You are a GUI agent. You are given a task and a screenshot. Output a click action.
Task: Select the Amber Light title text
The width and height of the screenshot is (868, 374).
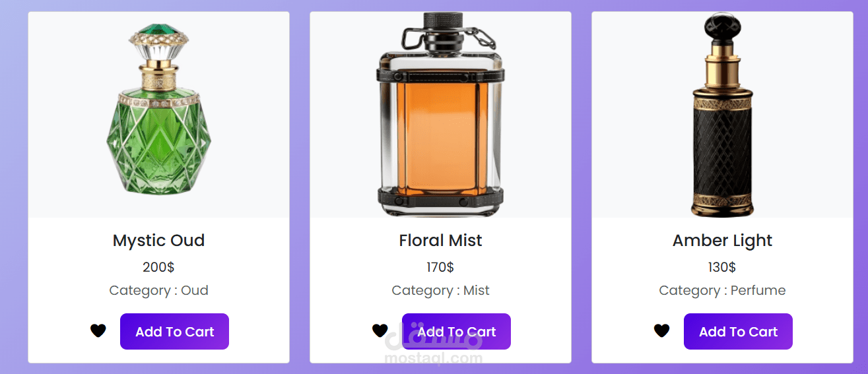[722, 241]
